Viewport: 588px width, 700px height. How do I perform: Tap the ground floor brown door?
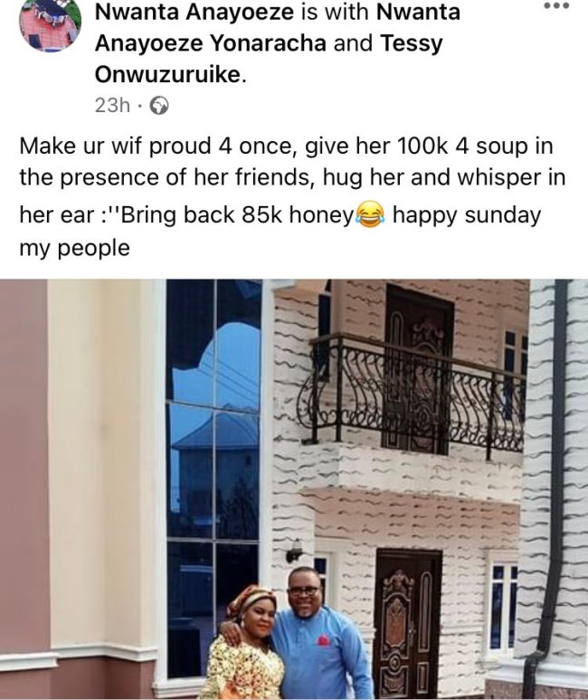tap(408, 623)
